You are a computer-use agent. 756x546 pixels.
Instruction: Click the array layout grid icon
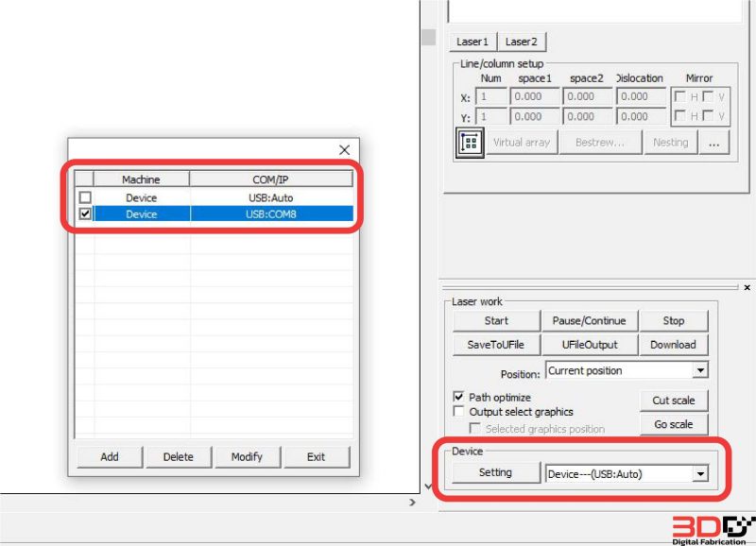click(x=469, y=143)
